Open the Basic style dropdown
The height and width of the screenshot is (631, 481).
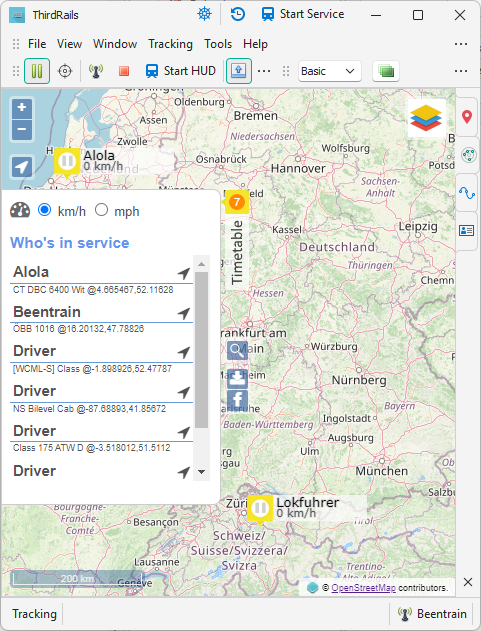329,71
